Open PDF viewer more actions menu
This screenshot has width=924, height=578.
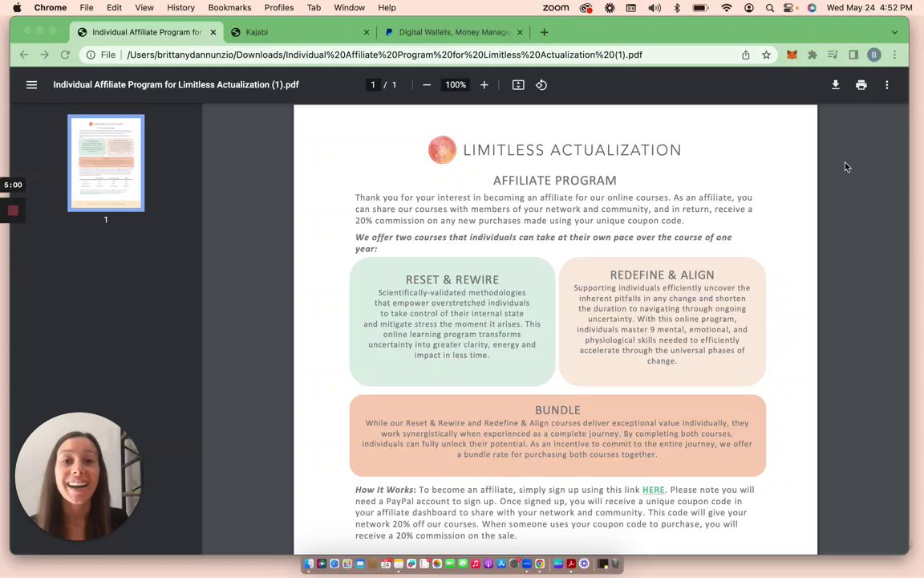click(x=887, y=85)
